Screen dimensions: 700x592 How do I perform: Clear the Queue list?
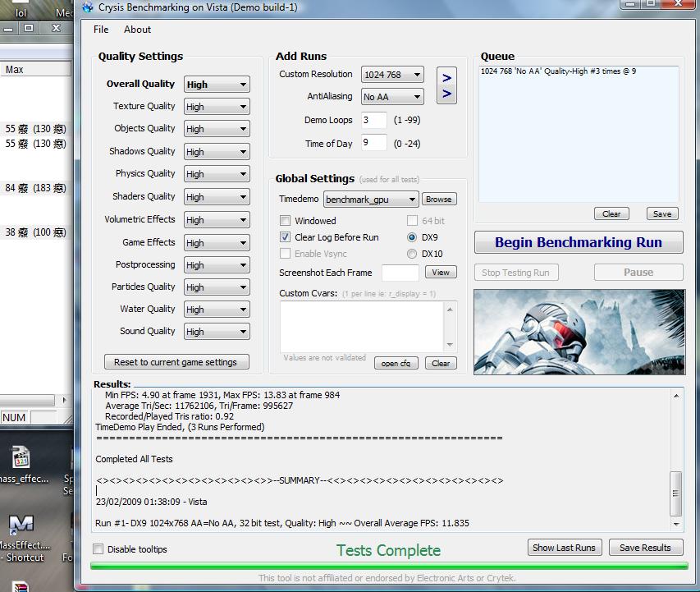pos(611,213)
